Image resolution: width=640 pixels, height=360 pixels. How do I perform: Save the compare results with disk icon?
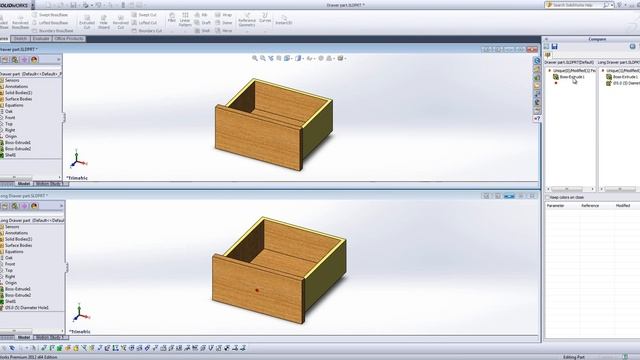(x=554, y=47)
